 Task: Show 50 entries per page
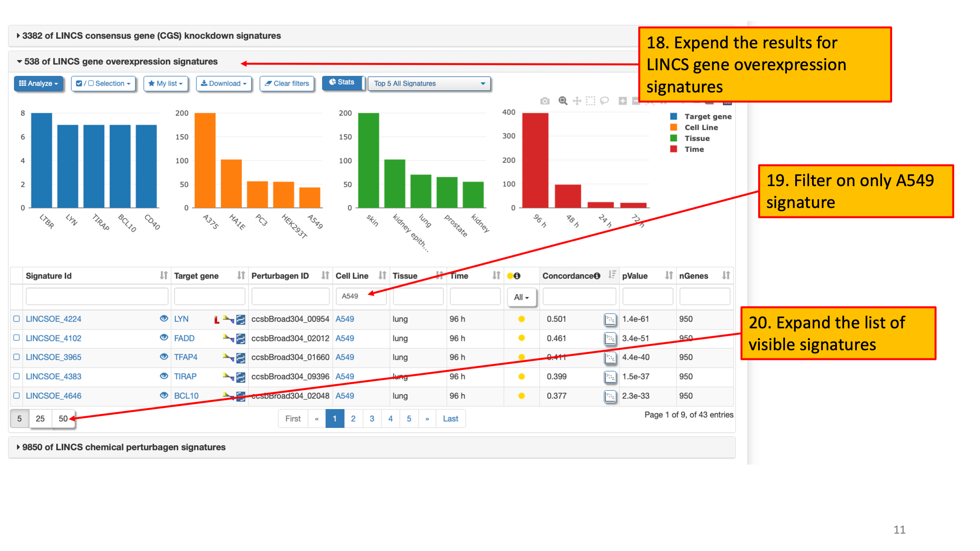point(63,418)
